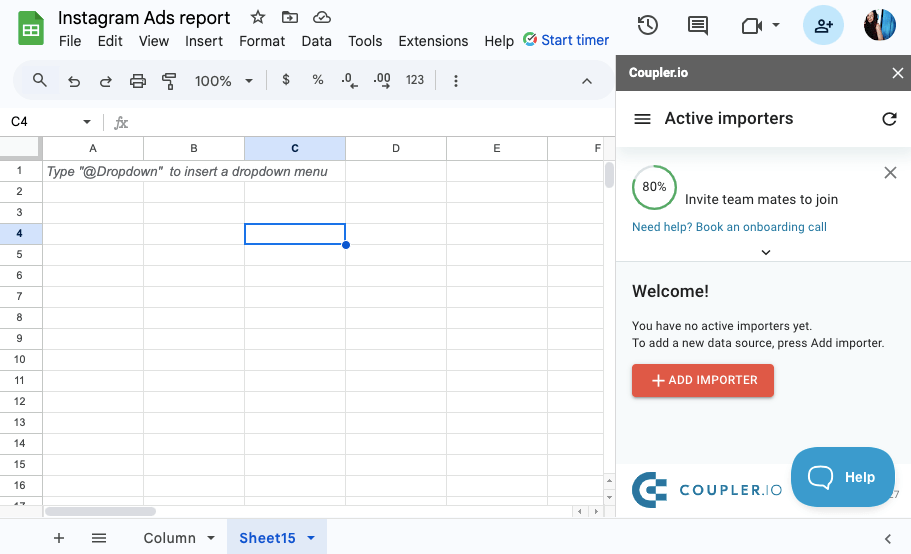Redo the last action
This screenshot has height=554, width=911.
105,81
